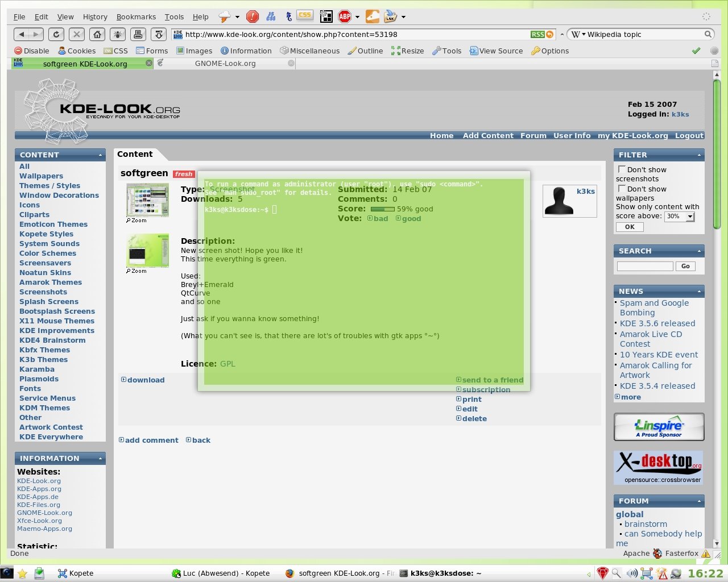This screenshot has width=728, height=582.
Task: Click the Linspire sponsor banner
Action: [x=659, y=427]
